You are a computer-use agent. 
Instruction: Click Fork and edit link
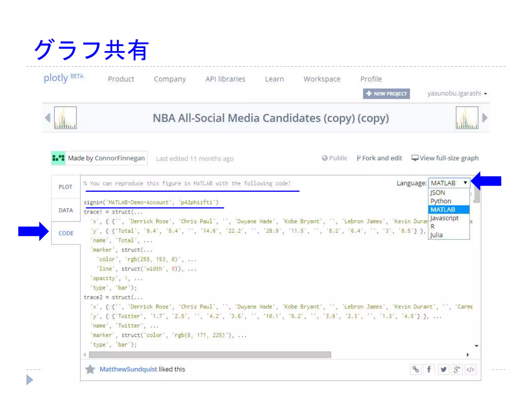tap(380, 158)
